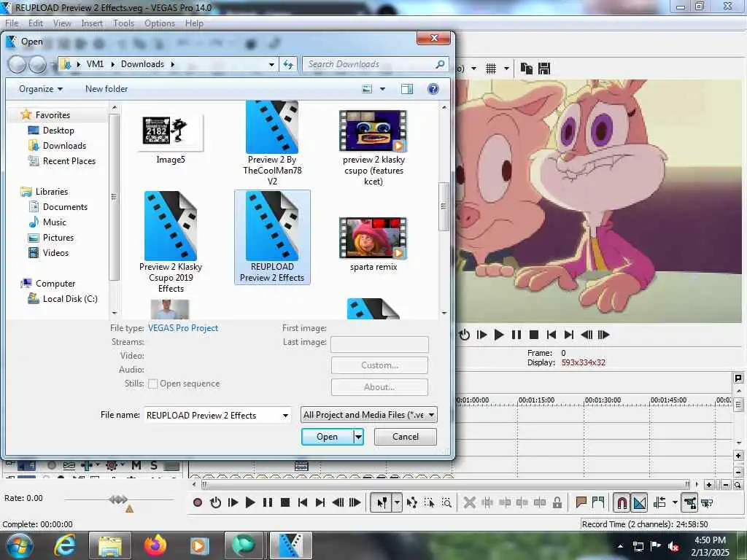Toggle Enable Snapping magnet button
This screenshot has width=747, height=560.
(622, 502)
